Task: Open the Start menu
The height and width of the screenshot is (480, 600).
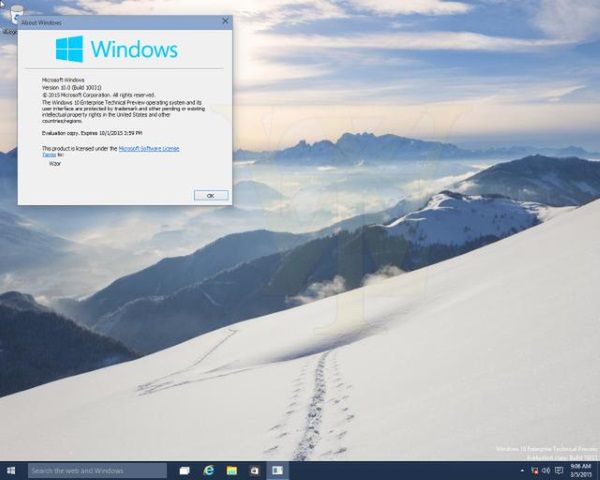Action: pyautogui.click(x=11, y=470)
